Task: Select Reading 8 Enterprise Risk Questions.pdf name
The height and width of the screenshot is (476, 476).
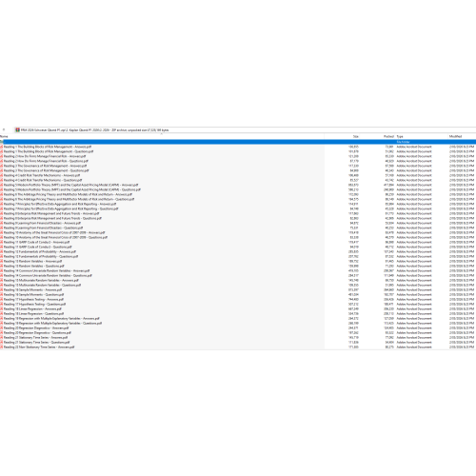Action: 52,218
